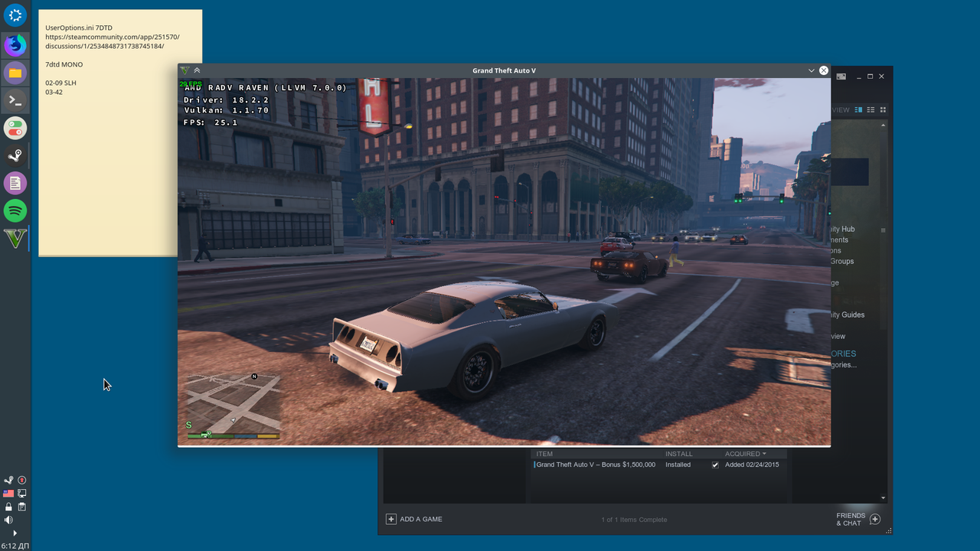Click the INSTALL column header
This screenshot has width=980, height=551.
[678, 454]
